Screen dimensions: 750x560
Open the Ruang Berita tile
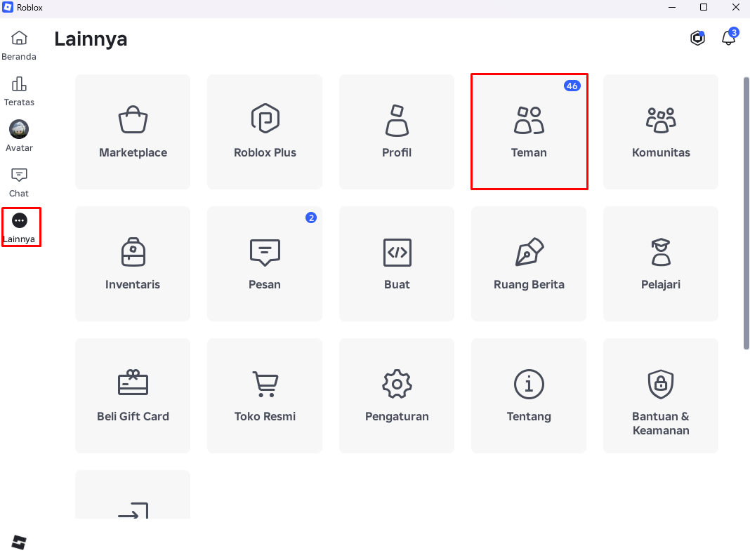click(529, 264)
